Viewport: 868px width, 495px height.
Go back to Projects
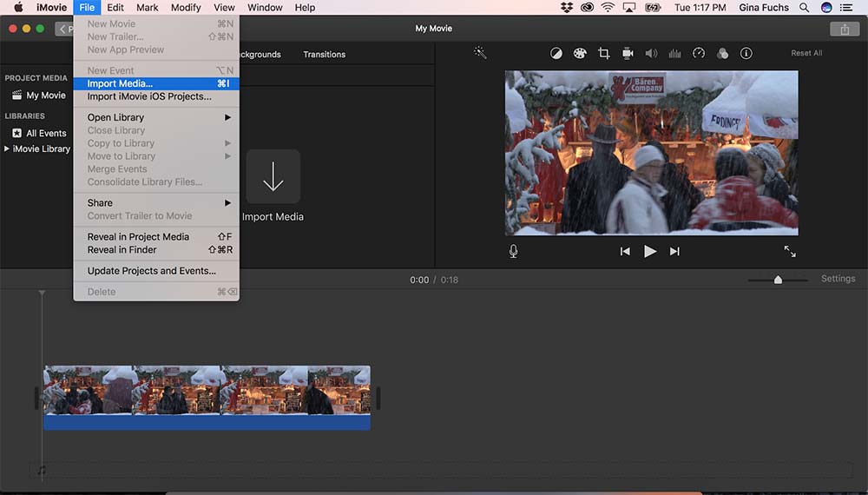64,30
